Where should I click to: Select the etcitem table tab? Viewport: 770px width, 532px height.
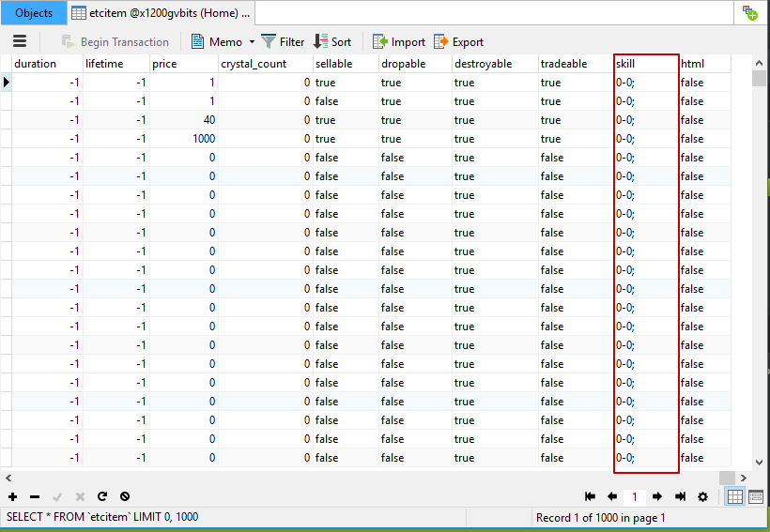(161, 13)
